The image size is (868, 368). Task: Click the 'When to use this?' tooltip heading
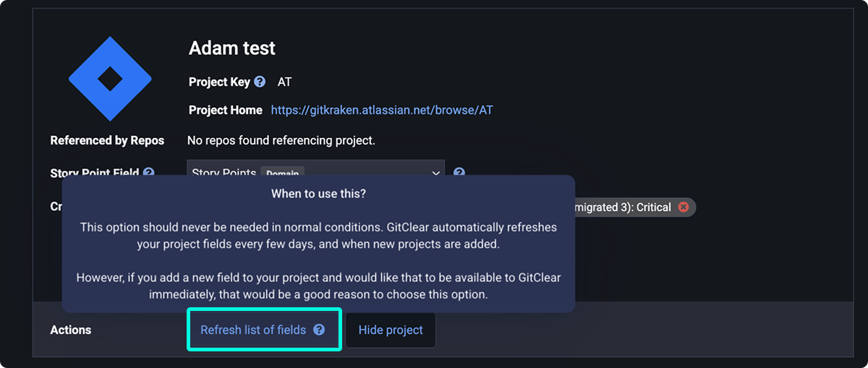pyautogui.click(x=318, y=194)
